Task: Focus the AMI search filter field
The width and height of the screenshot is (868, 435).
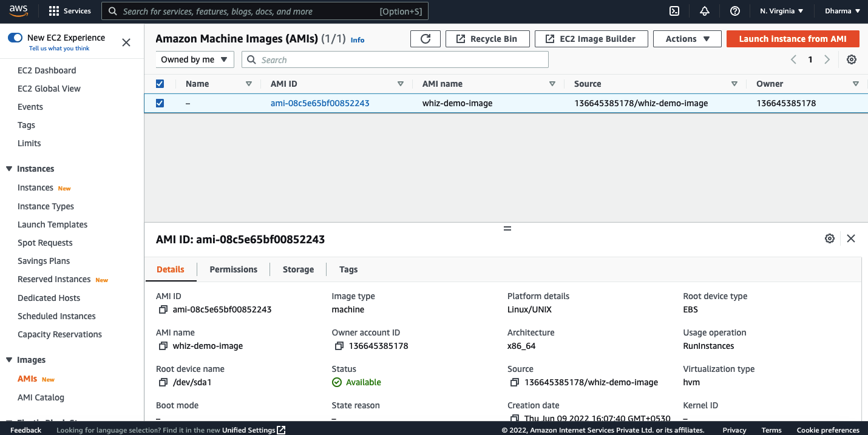Action: coord(395,59)
